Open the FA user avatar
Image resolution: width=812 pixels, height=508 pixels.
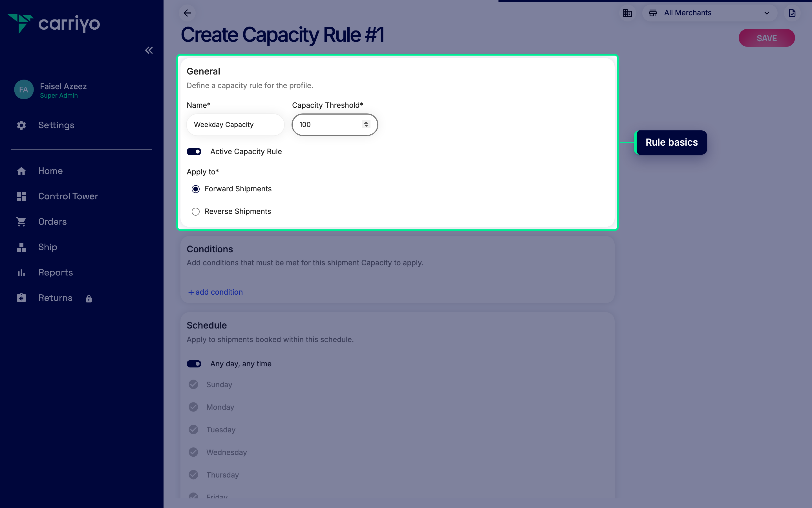[x=23, y=90]
